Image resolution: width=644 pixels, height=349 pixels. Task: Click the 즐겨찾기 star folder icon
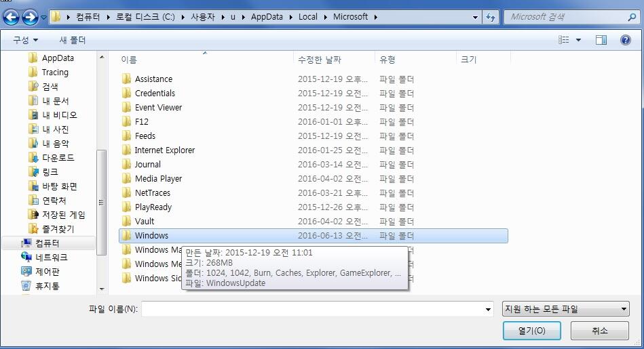pyautogui.click(x=33, y=229)
